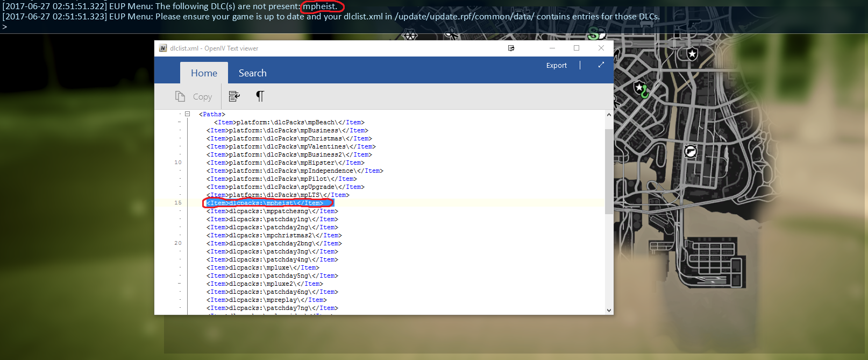Click line number 20 in the gutter
This screenshot has height=360, width=868.
[178, 243]
